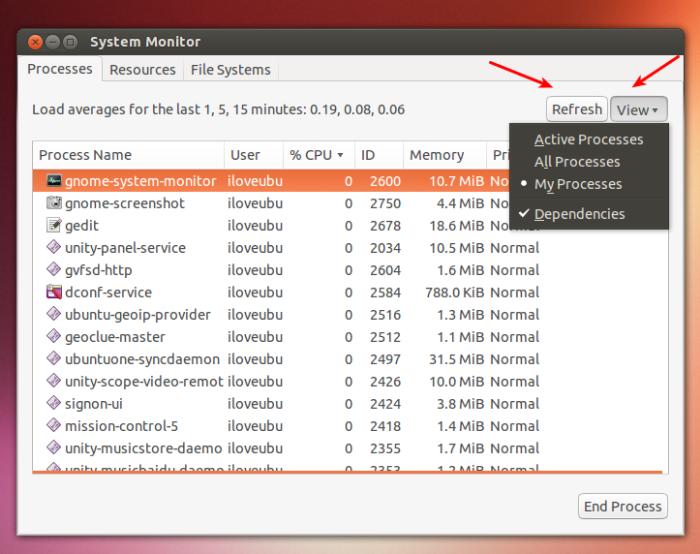Click process ID 2355
Image resolution: width=700 pixels, height=554 pixels.
pyautogui.click(x=385, y=448)
